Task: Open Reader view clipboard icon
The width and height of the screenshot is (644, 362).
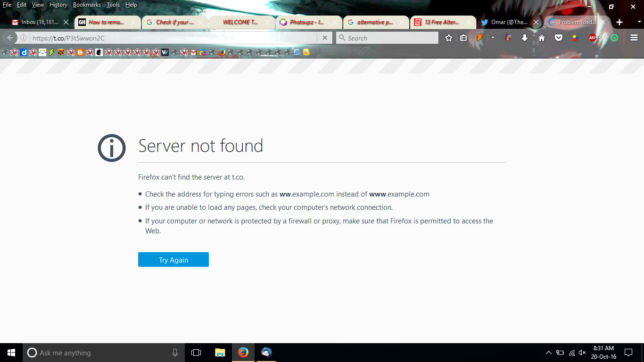Action: pyautogui.click(x=463, y=38)
